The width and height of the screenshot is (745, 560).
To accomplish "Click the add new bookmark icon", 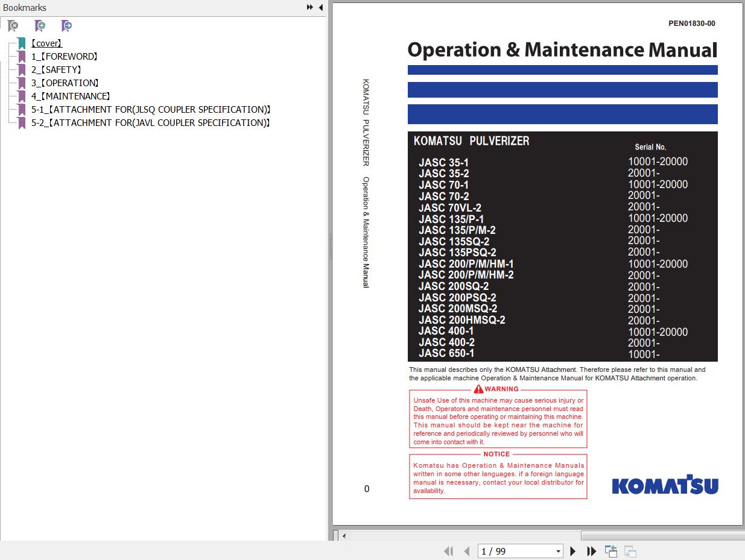I will 40,25.
